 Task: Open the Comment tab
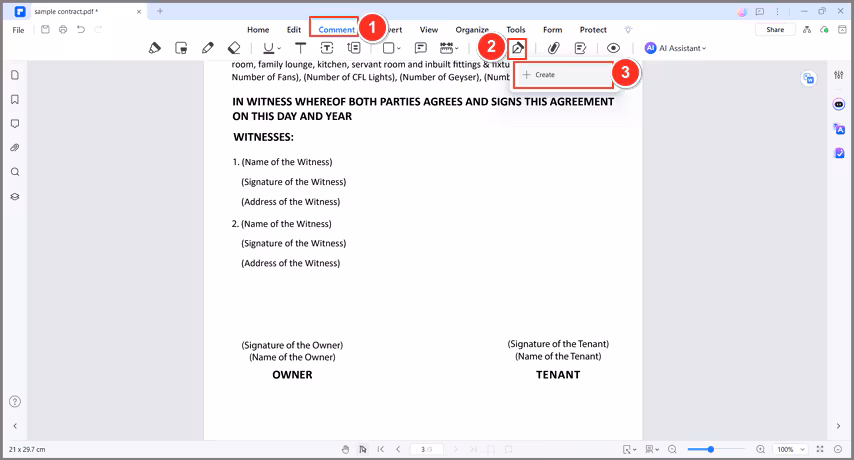pos(337,30)
